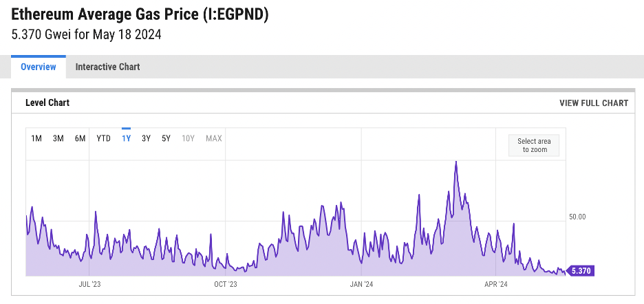
Task: Click the Select area to zoom button
Action: [534, 145]
